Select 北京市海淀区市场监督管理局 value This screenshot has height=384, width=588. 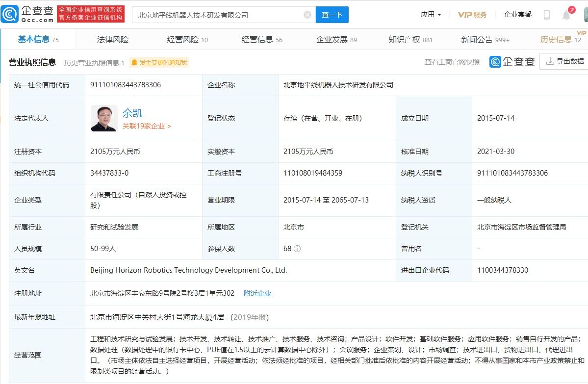click(x=522, y=227)
